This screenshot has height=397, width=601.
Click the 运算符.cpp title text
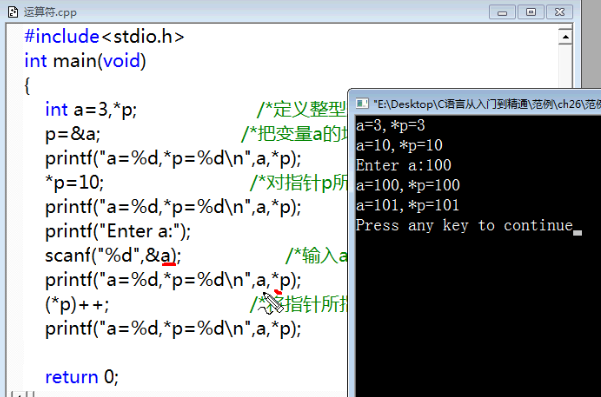tap(50, 12)
